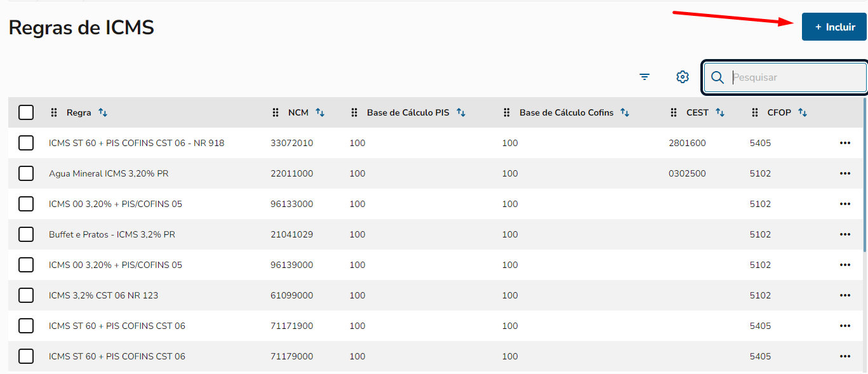Sort by the CFOP column arrows

pyautogui.click(x=803, y=112)
